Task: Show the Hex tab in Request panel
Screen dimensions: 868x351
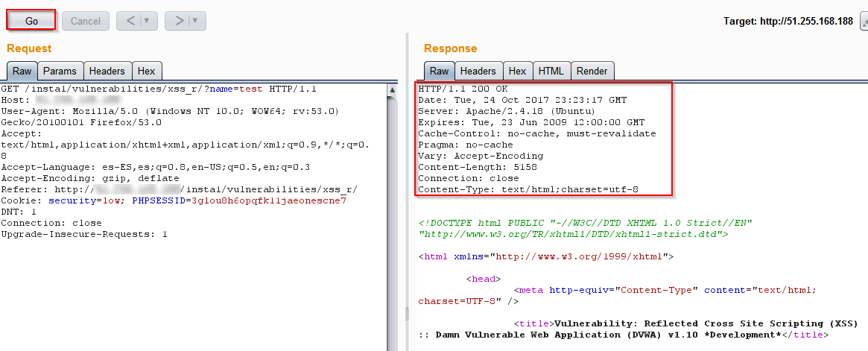Action: (x=146, y=71)
